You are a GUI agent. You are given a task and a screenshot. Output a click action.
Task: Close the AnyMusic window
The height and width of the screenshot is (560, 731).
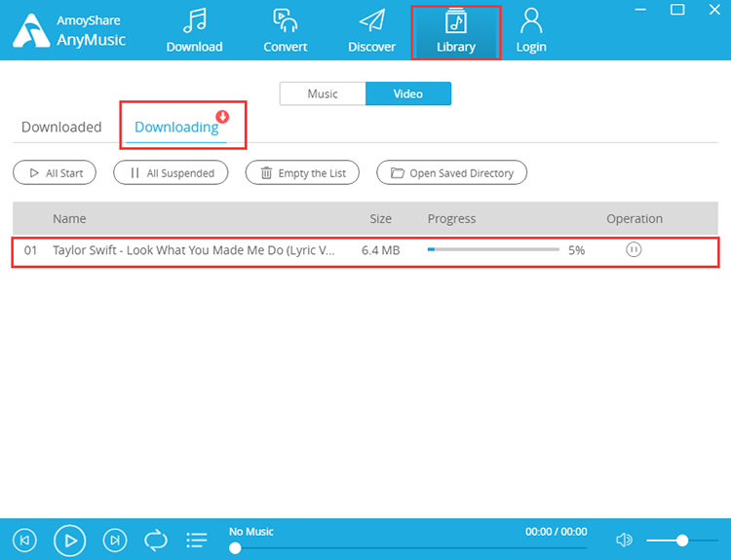(714, 10)
